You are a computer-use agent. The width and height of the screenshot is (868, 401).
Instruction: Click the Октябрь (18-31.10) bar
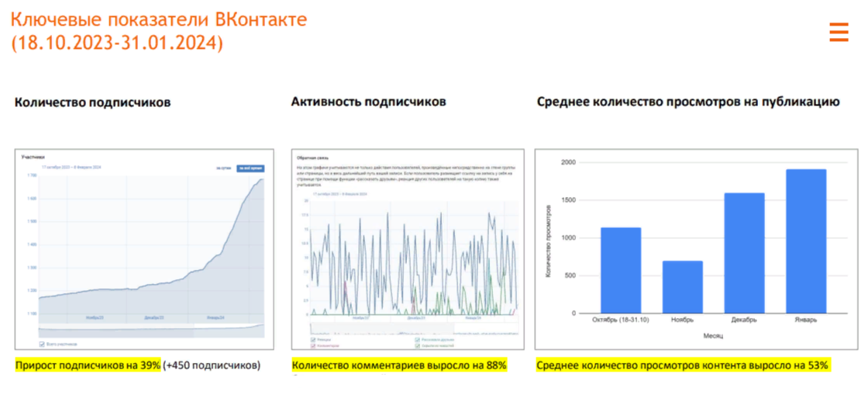621,270
